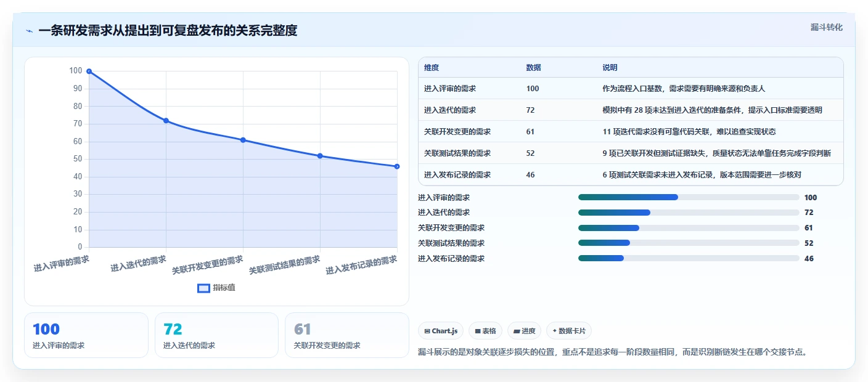
Task: Click the 指标值 legend label
Action: 224,288
